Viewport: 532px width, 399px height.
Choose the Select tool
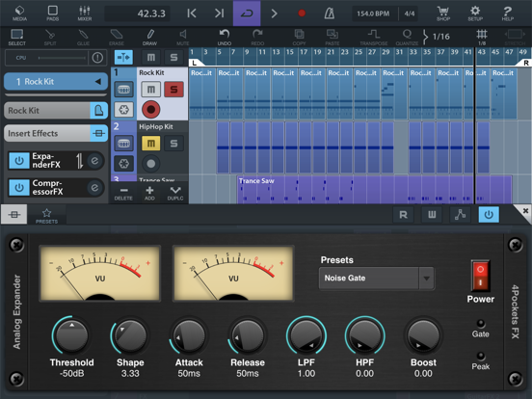(17, 38)
